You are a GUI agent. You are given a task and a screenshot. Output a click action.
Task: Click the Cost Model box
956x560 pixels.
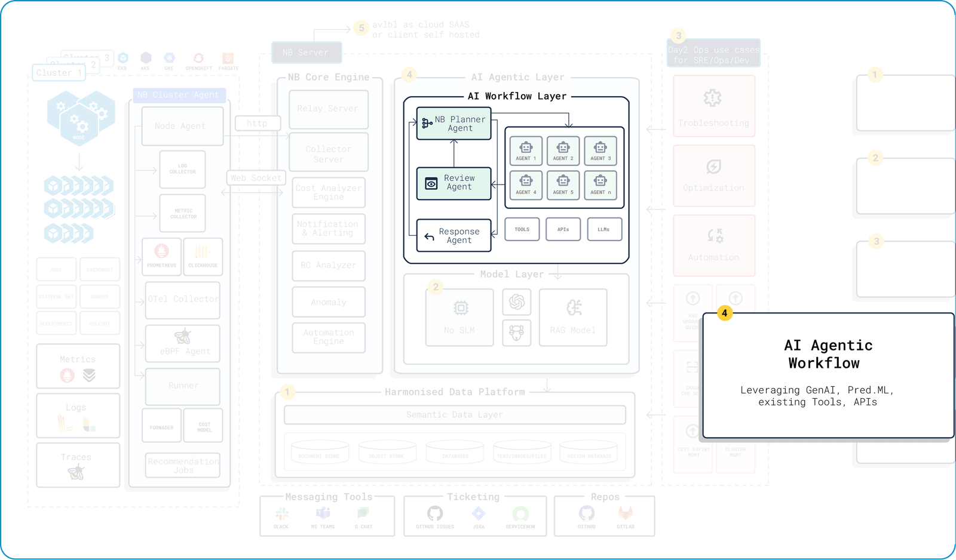tap(203, 425)
